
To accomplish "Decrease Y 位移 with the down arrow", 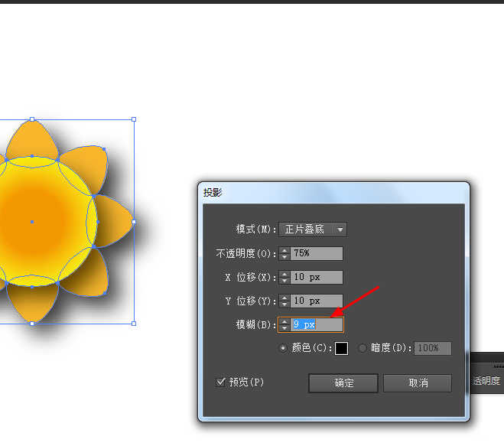I will click(x=285, y=304).
